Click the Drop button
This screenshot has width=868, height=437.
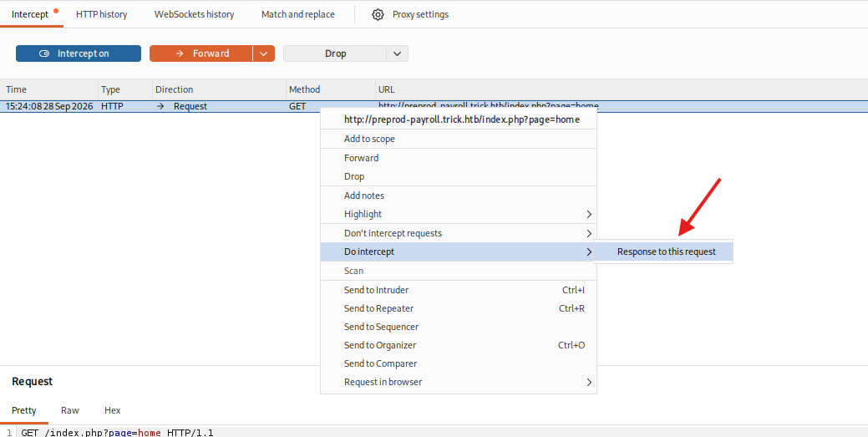coord(335,53)
